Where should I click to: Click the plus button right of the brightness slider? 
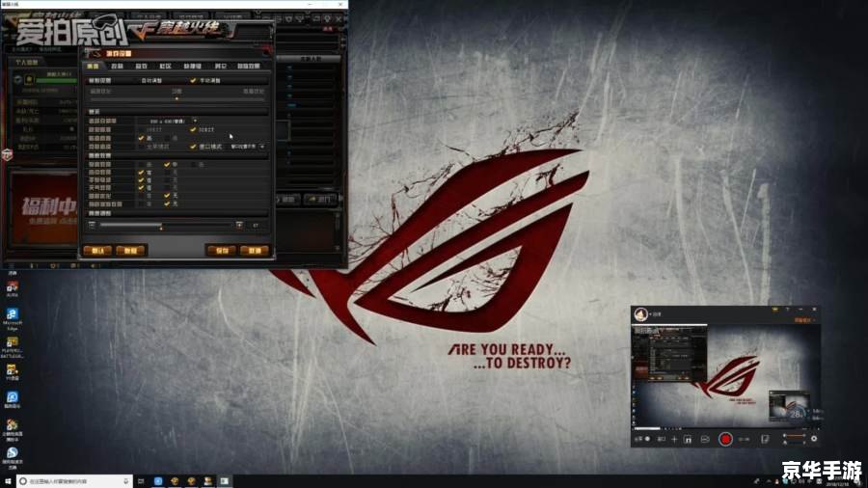click(x=239, y=225)
